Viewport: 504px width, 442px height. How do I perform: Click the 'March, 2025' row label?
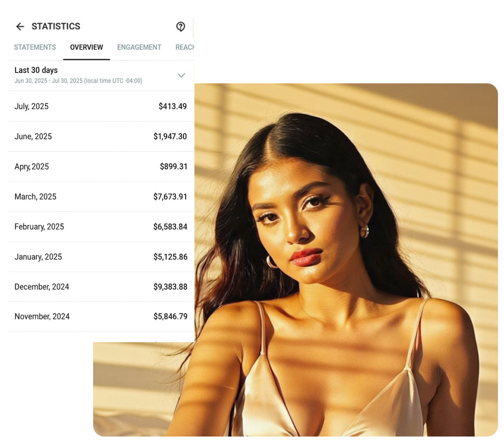pos(36,196)
